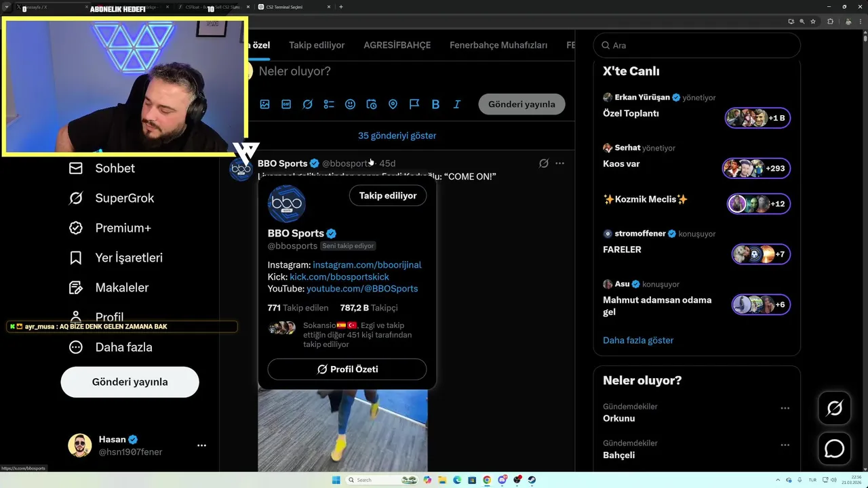Tag a location on the post

click(393, 104)
